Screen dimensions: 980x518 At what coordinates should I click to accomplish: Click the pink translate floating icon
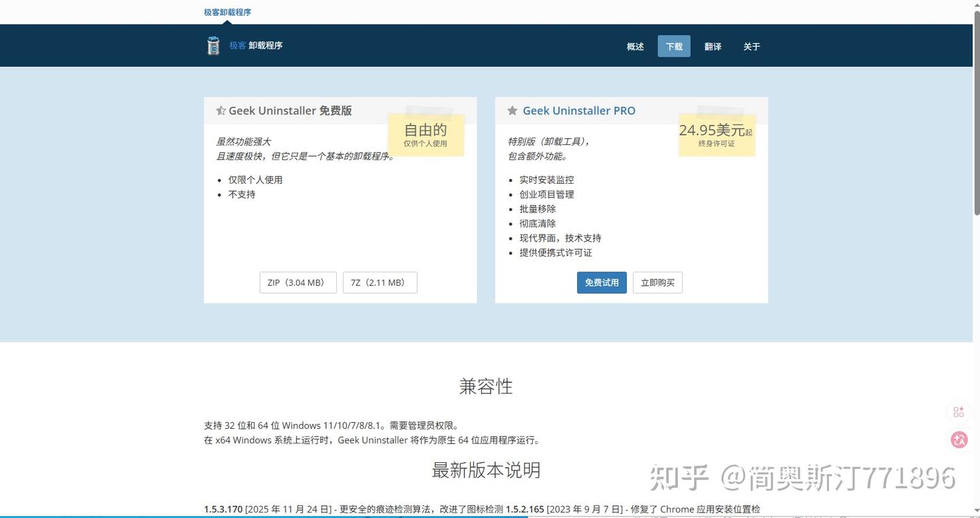pos(959,440)
